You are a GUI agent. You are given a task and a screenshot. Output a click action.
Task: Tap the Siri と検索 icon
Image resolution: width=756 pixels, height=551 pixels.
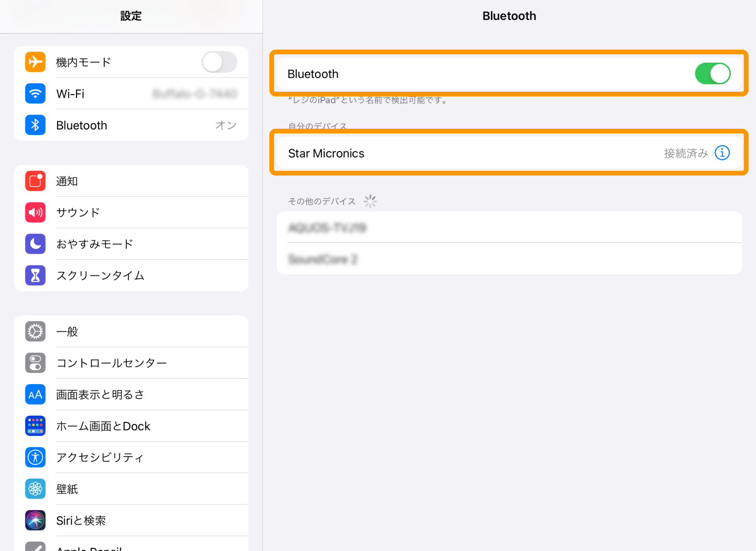(35, 520)
